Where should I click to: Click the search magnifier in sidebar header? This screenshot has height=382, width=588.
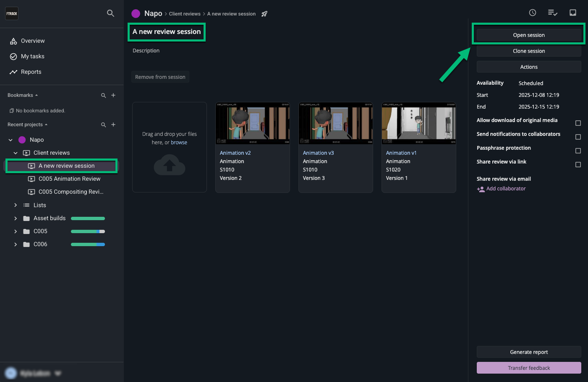pos(110,13)
